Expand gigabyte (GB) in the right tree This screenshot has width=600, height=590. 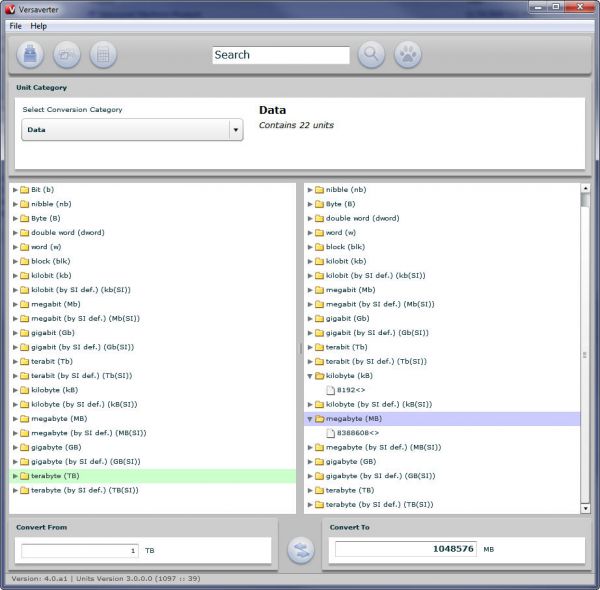click(x=310, y=462)
